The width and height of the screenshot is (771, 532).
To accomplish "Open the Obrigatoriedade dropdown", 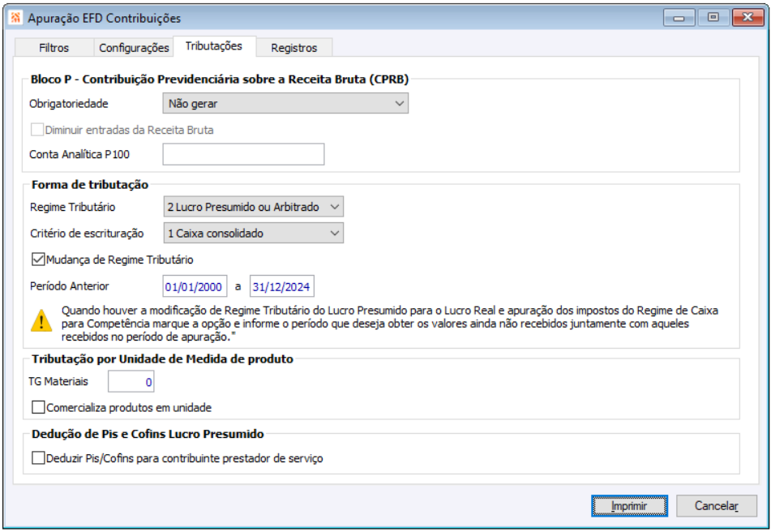I will point(285,104).
